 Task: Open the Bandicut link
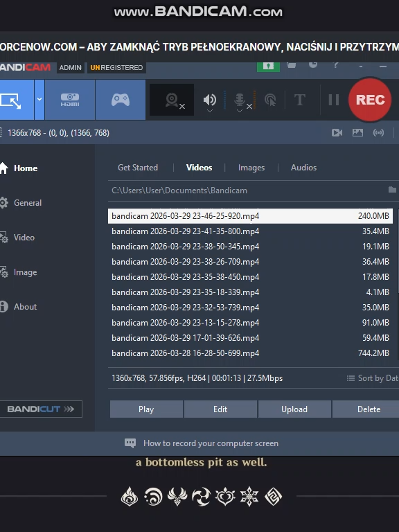[x=41, y=409]
